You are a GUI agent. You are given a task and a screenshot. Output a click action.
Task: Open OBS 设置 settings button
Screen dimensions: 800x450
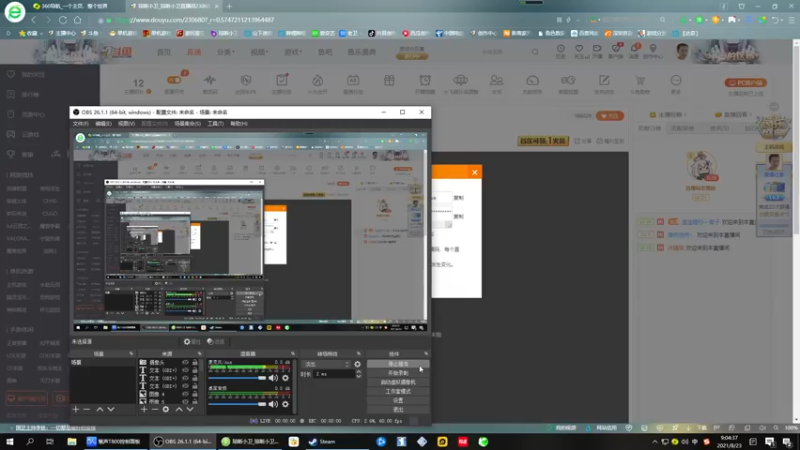(x=398, y=401)
